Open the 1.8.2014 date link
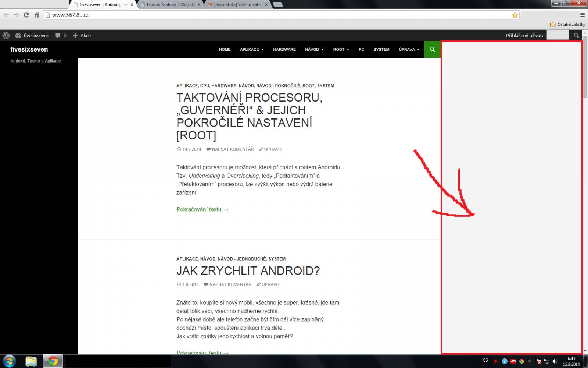The height and width of the screenshot is (368, 588). point(188,284)
